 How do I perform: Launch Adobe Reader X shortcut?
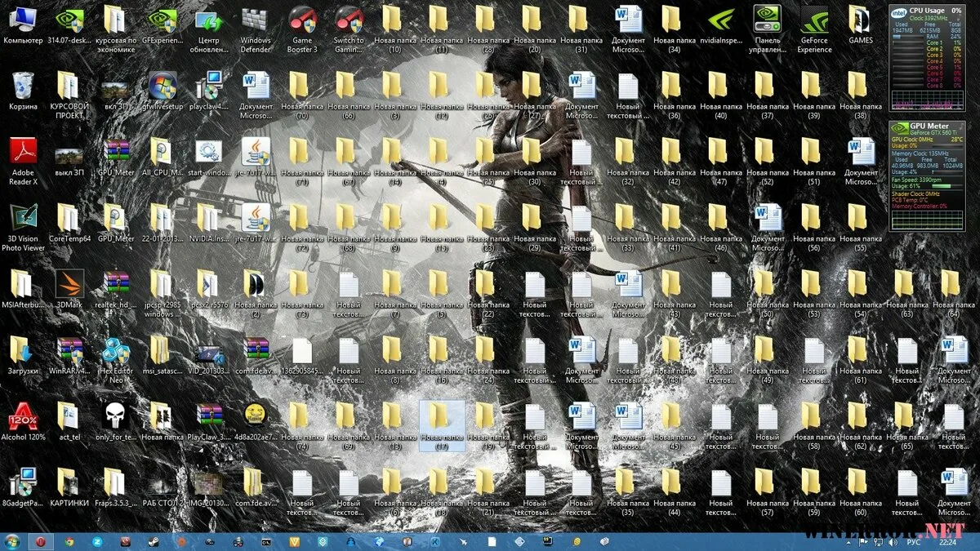coord(23,152)
